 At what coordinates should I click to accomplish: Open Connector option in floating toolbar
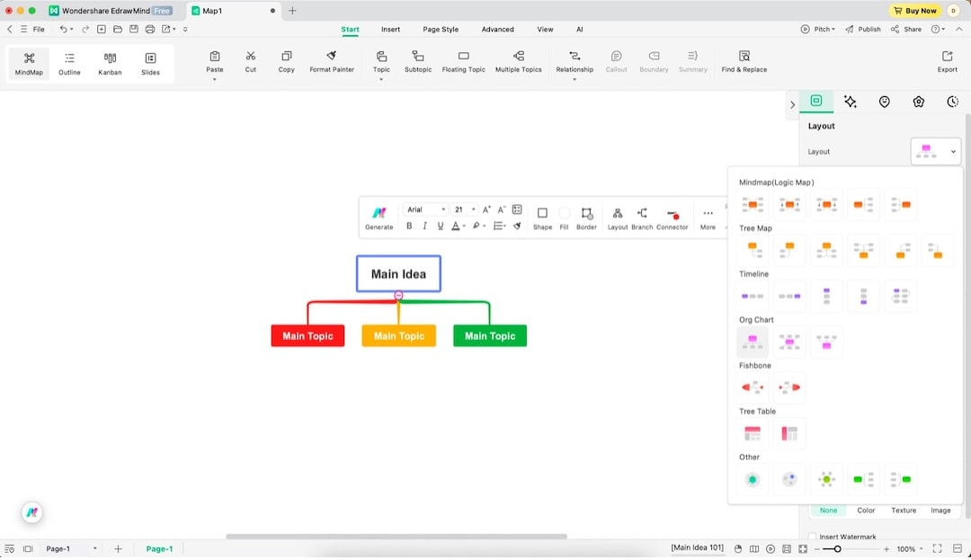pyautogui.click(x=672, y=218)
